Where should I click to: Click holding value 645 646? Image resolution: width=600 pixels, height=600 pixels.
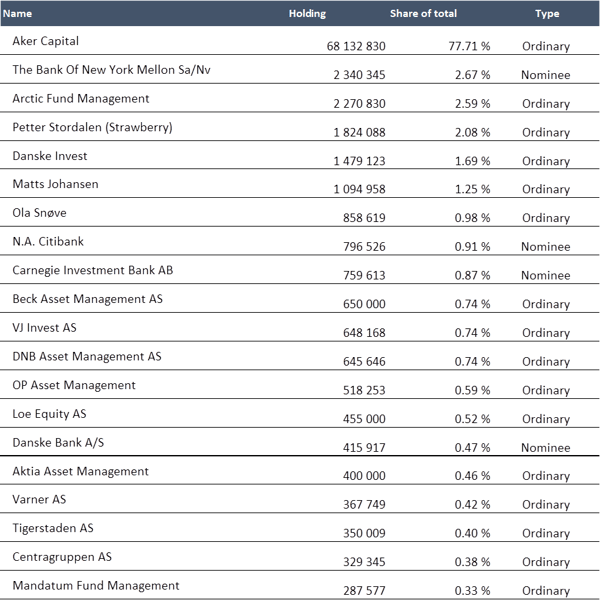(x=364, y=362)
